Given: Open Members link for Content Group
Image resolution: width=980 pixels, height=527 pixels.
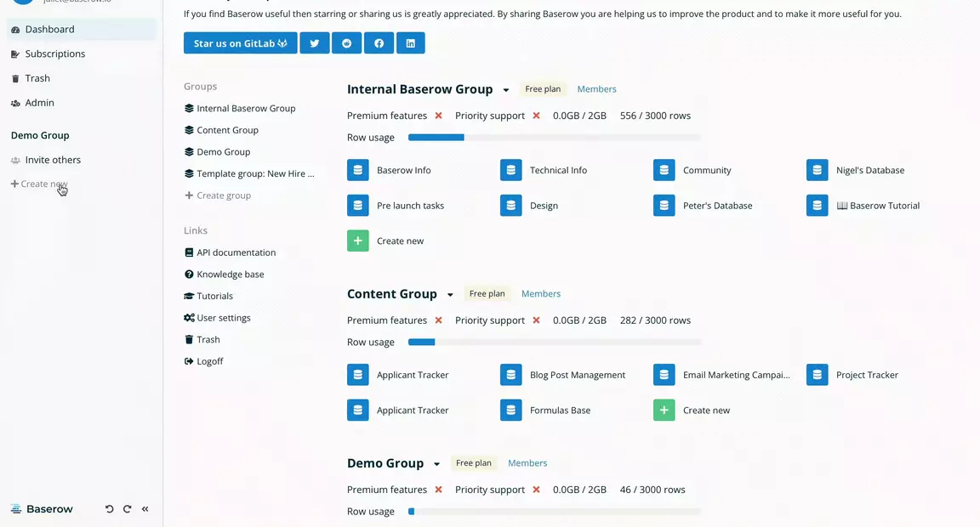Looking at the screenshot, I should click(540, 294).
